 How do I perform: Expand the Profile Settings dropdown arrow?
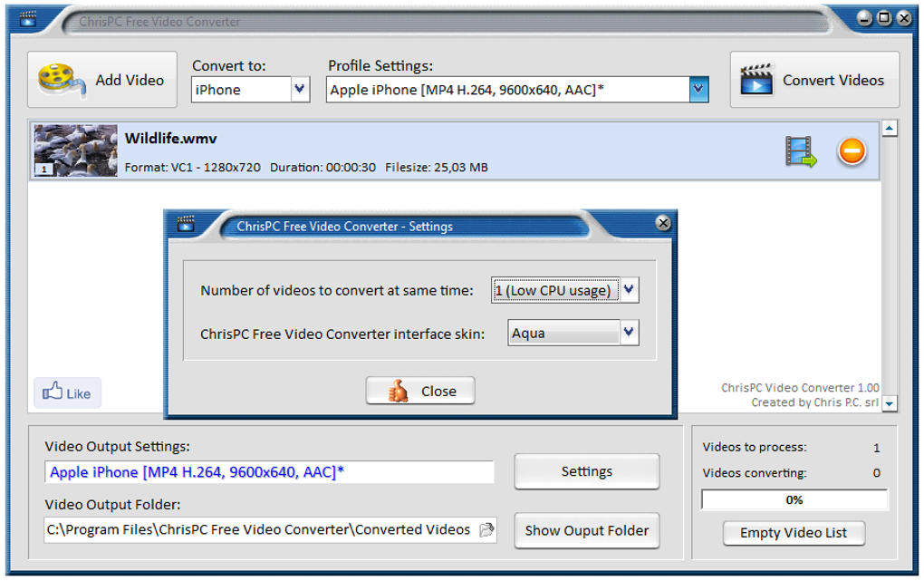[698, 90]
